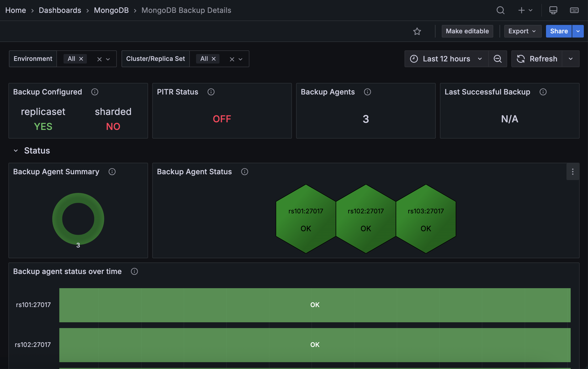
Task: Open the Environment variable dropdown
Action: click(x=108, y=59)
